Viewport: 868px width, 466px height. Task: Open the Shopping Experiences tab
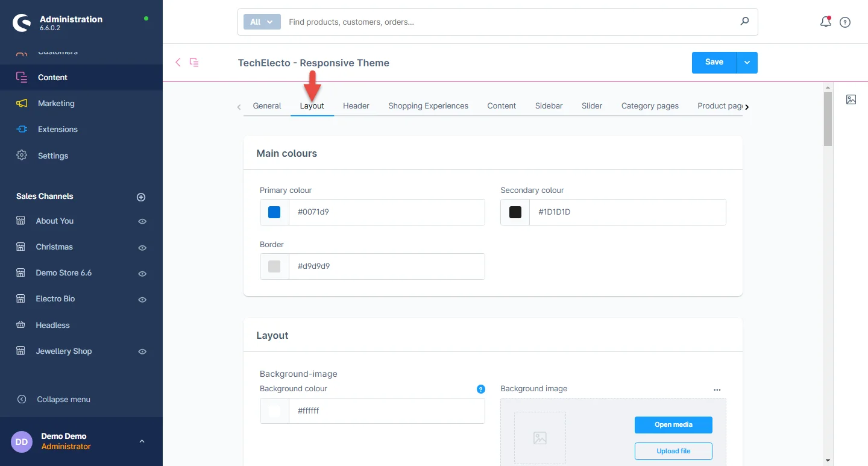coord(428,105)
